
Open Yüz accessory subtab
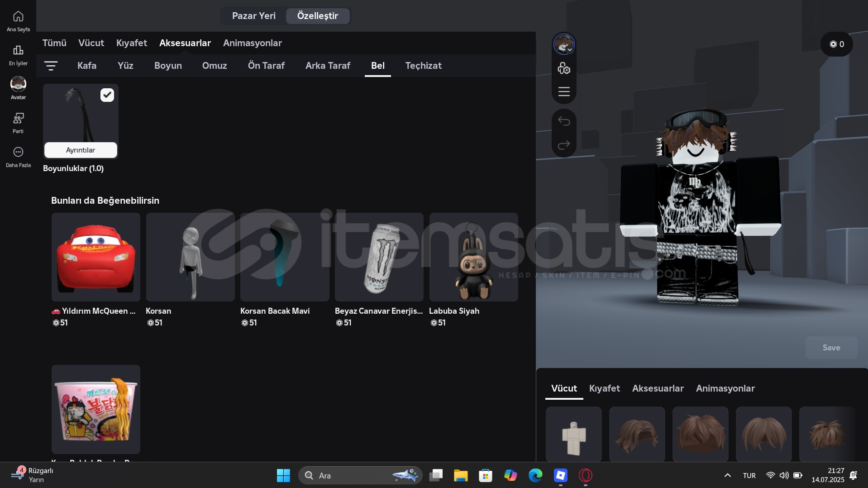pyautogui.click(x=125, y=66)
